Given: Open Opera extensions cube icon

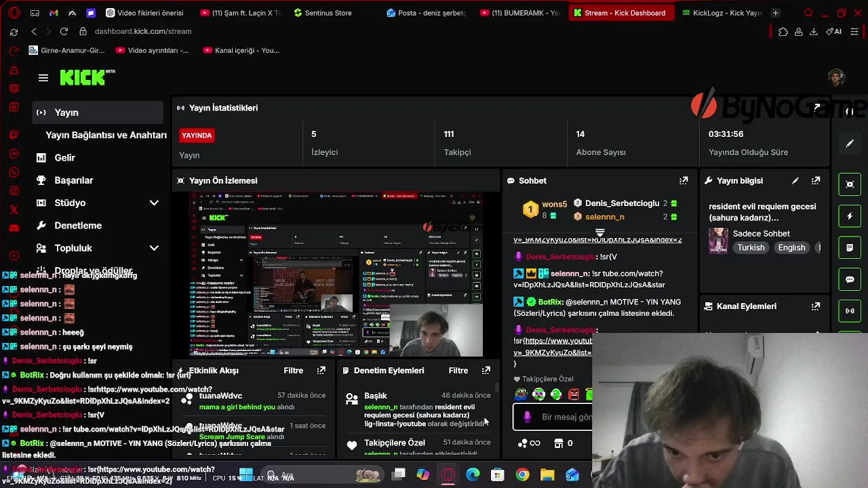Looking at the screenshot, I should click(783, 31).
